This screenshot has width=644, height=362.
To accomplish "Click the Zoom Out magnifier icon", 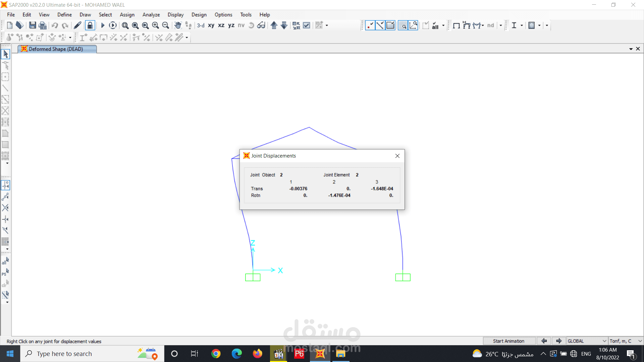I will 165,25.
